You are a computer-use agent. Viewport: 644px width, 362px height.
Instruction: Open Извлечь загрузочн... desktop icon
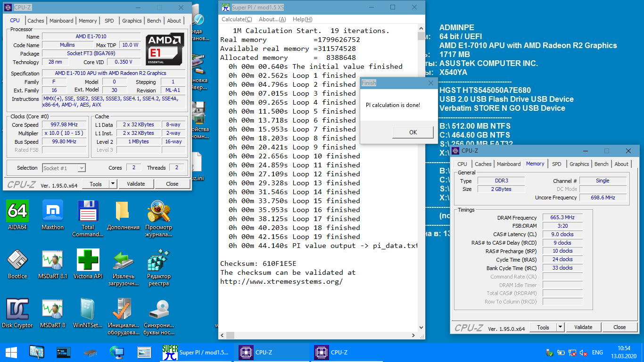pyautogui.click(x=123, y=267)
